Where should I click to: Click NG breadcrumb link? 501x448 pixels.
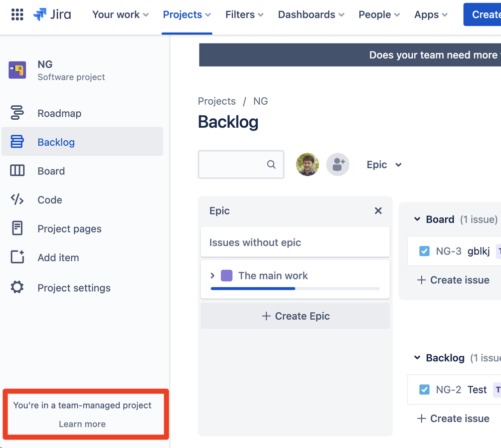[x=260, y=101]
